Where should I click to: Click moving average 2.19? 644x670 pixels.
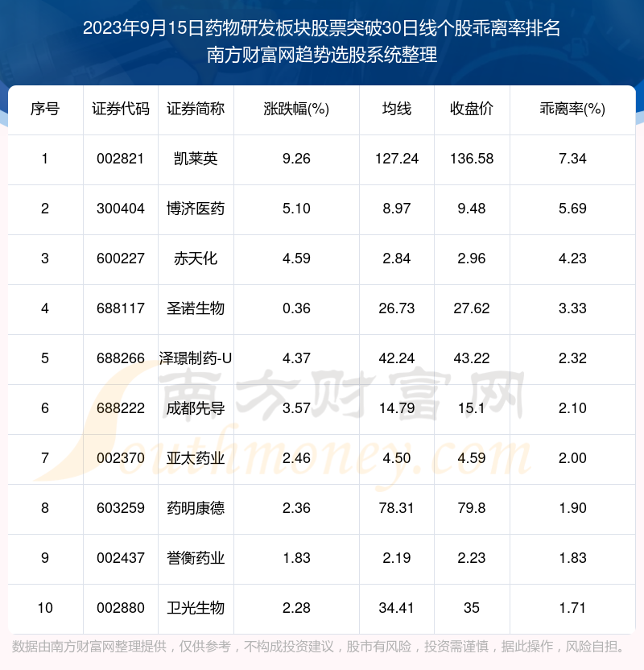397,558
